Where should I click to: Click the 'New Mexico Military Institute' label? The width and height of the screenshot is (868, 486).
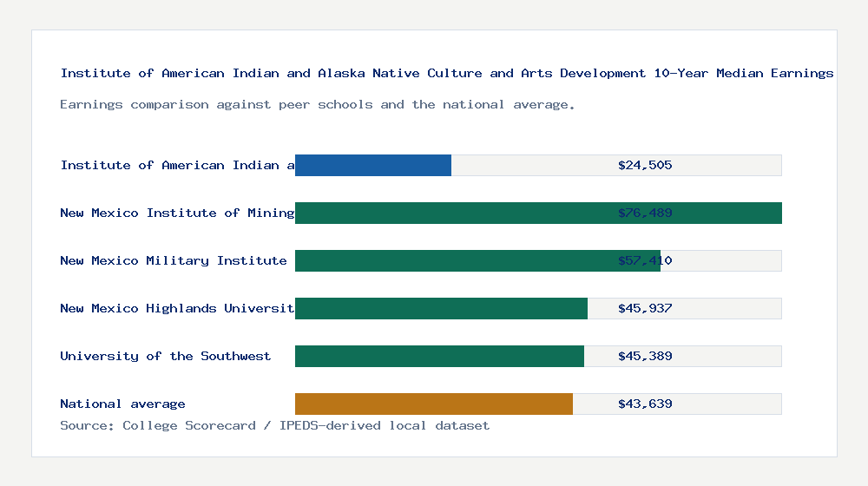[174, 260]
